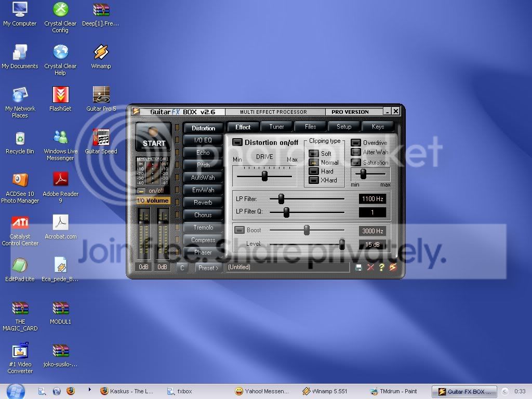
Task: Select the Guitar Speed desktop icon
Action: point(101,141)
